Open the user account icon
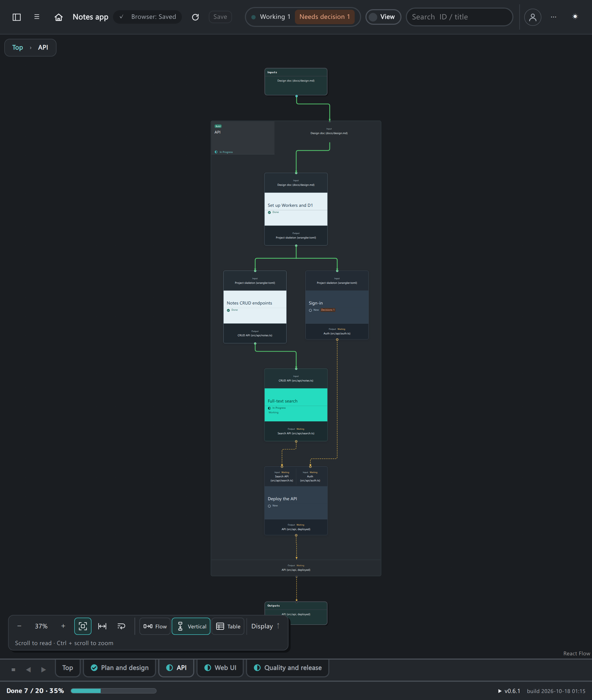 (533, 17)
